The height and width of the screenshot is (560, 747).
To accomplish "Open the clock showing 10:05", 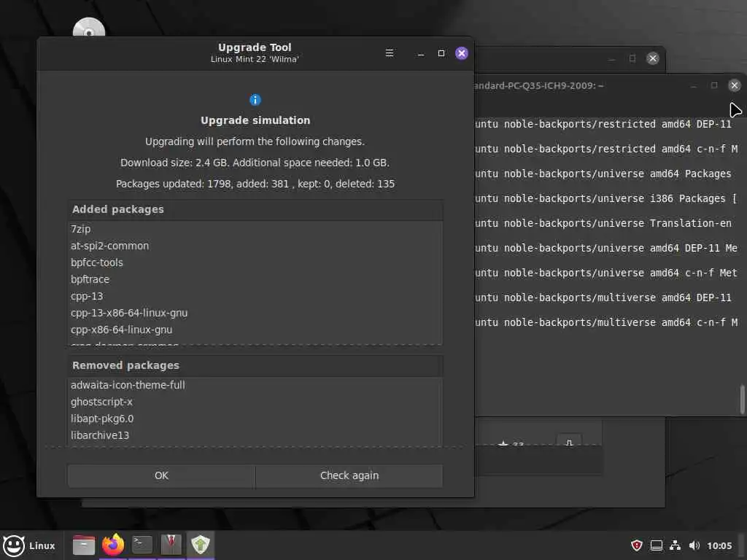I will point(719,545).
